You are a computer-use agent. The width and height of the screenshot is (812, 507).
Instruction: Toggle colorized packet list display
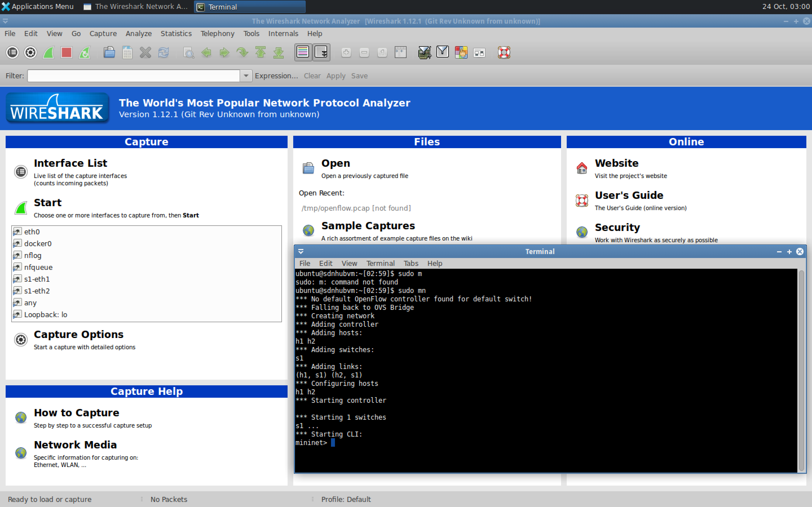[x=303, y=52]
